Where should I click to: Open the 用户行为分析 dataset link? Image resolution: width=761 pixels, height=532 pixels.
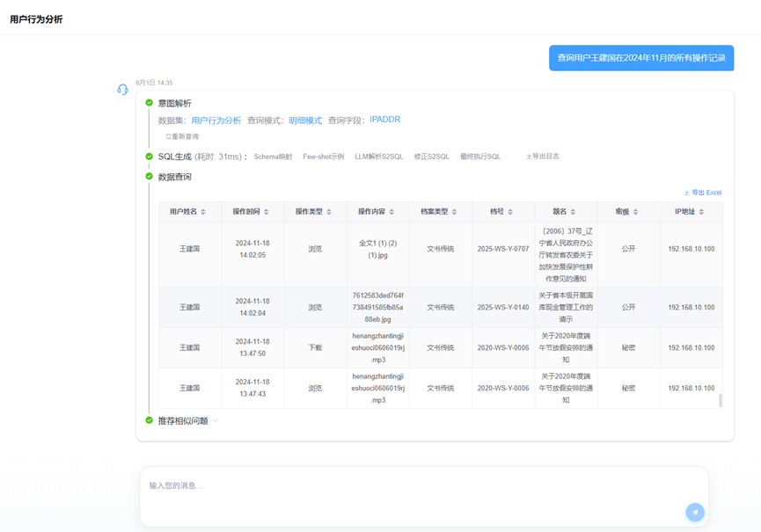click(216, 120)
